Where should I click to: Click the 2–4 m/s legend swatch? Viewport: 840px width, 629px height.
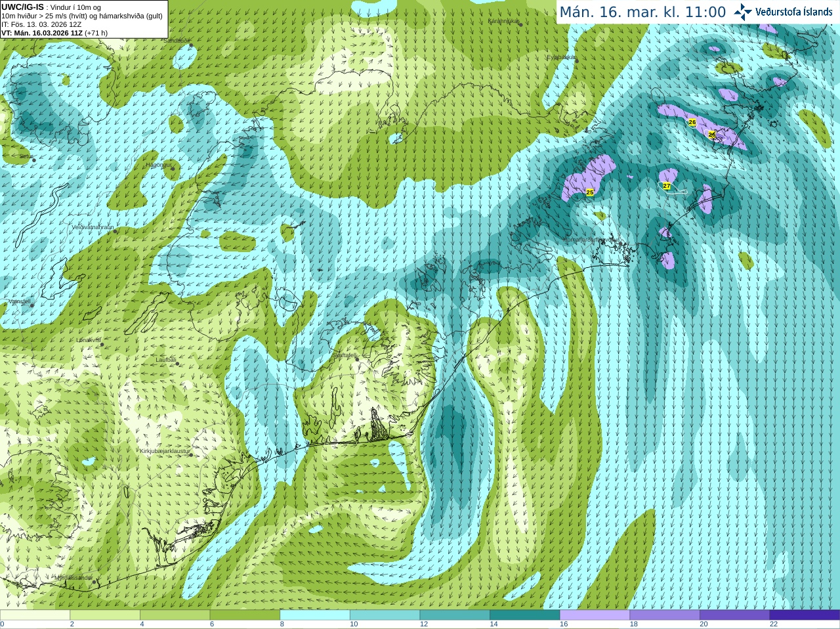(x=105, y=615)
